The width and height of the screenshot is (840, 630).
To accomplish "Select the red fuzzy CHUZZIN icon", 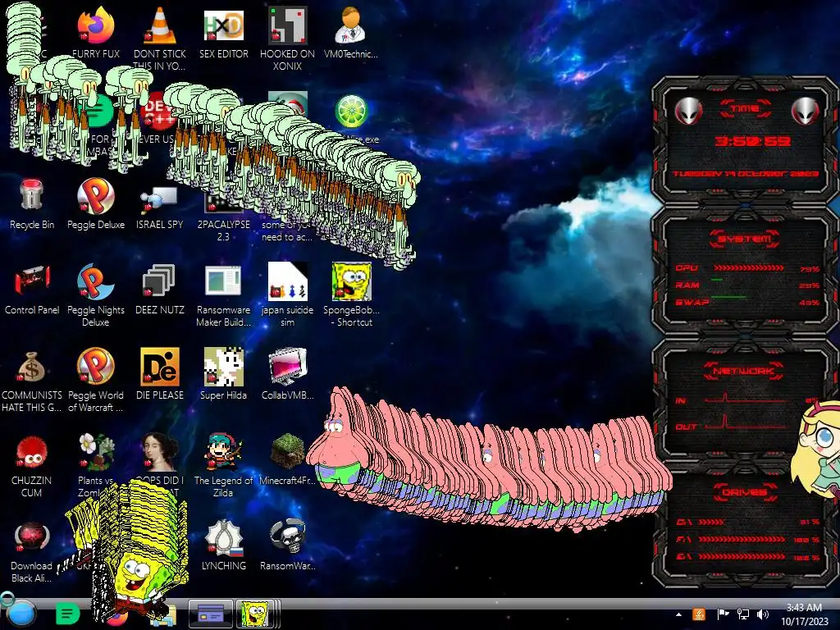I will pyautogui.click(x=32, y=452).
